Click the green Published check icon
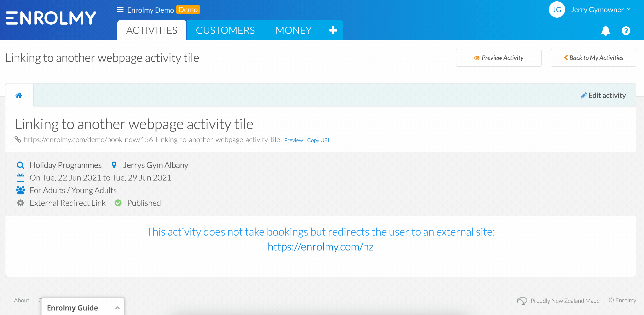Viewport: 644px width, 315px height. coord(118,203)
